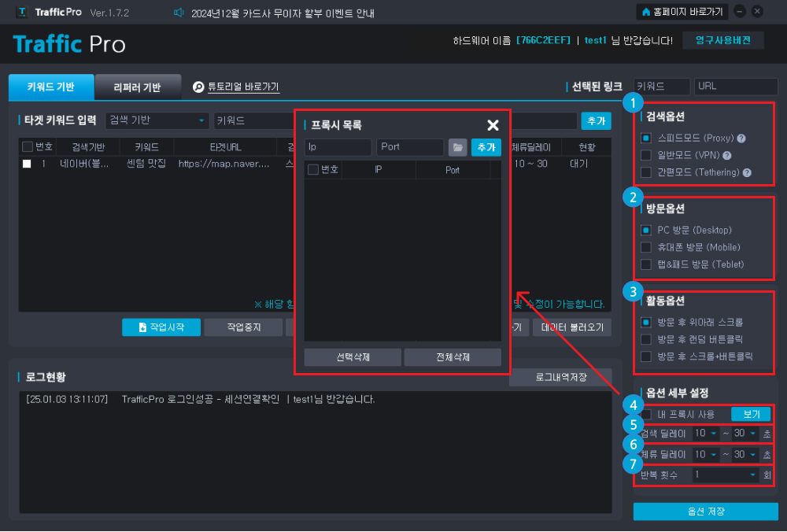Close the 프록시 목록 dialog with X
The width and height of the screenshot is (787, 532).
[x=493, y=125]
